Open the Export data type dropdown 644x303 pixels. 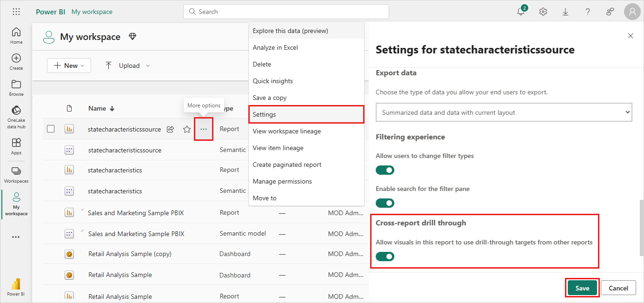click(504, 112)
